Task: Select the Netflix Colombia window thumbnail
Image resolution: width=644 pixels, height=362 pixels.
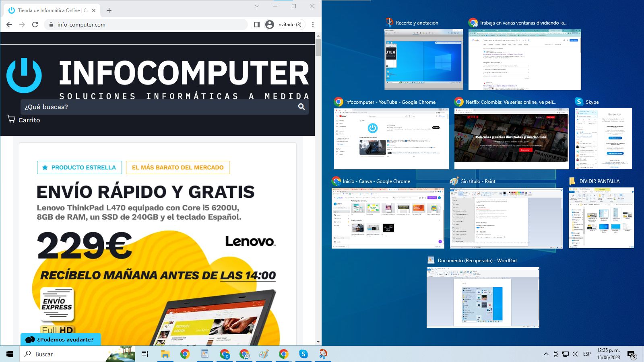Action: (512, 139)
